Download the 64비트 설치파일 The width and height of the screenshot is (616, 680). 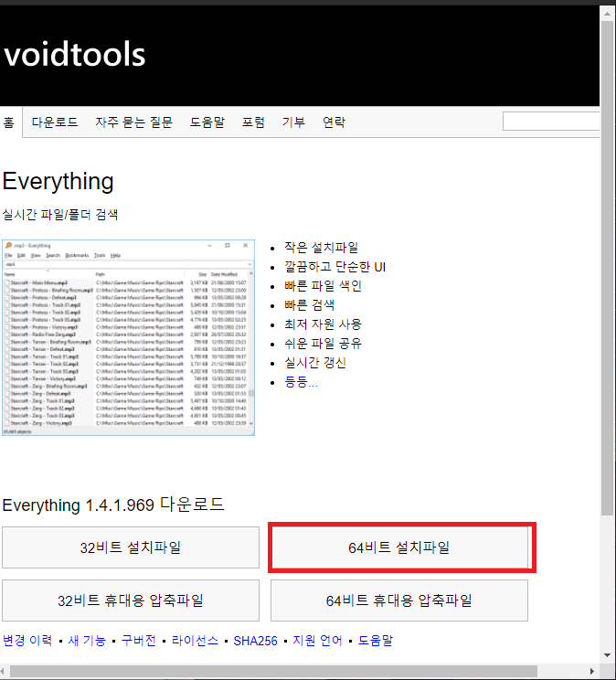(x=399, y=547)
